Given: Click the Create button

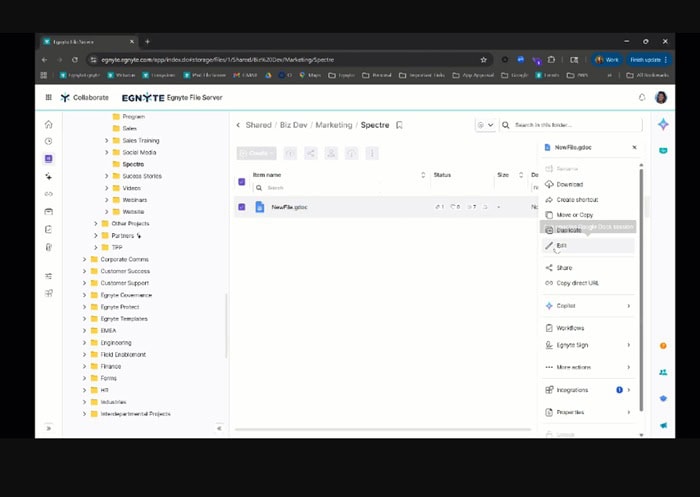Looking at the screenshot, I should 256,153.
